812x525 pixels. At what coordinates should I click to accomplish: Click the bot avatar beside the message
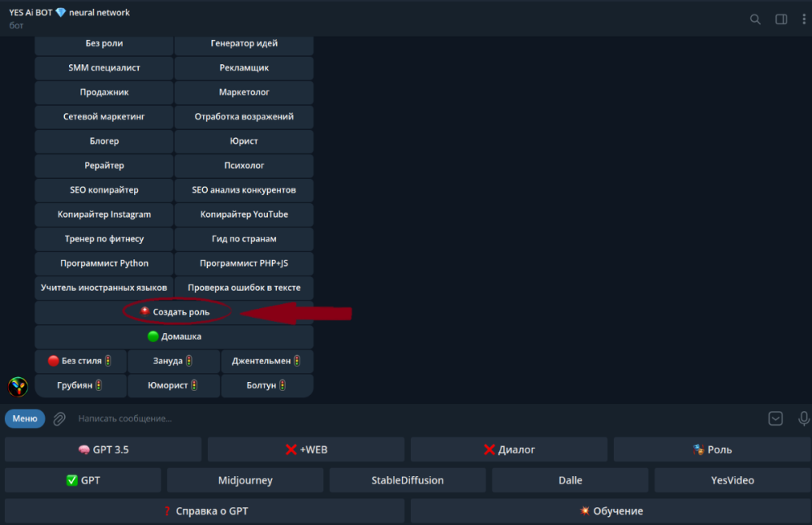[18, 387]
